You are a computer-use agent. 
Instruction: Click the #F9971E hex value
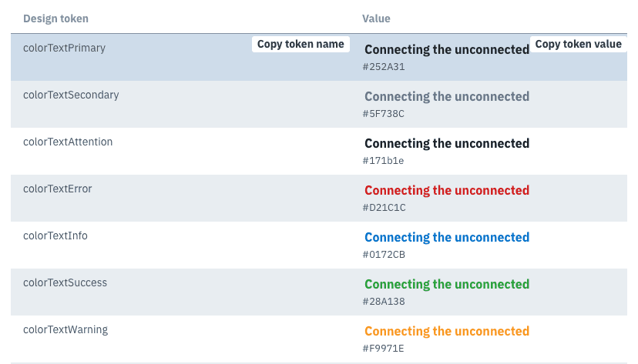[383, 349]
